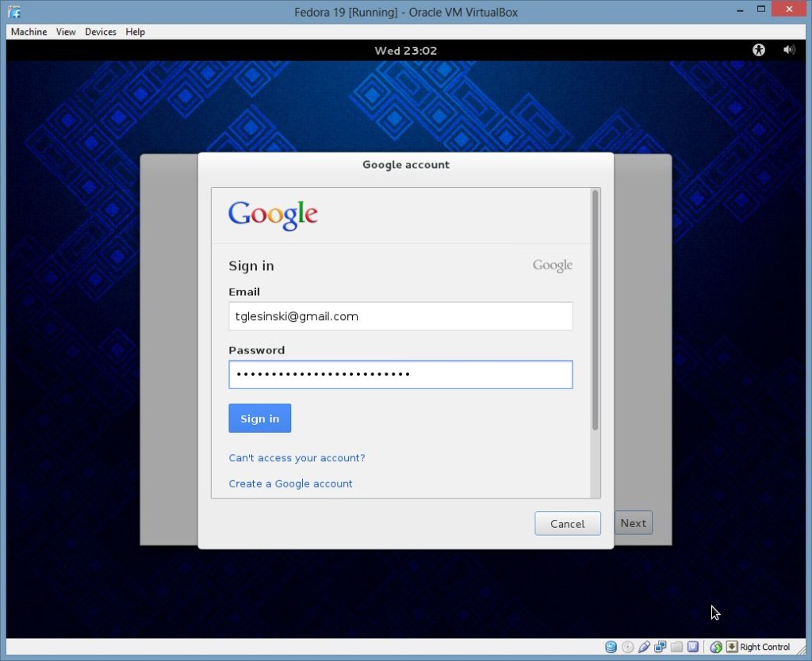Open the View menu

tap(66, 32)
